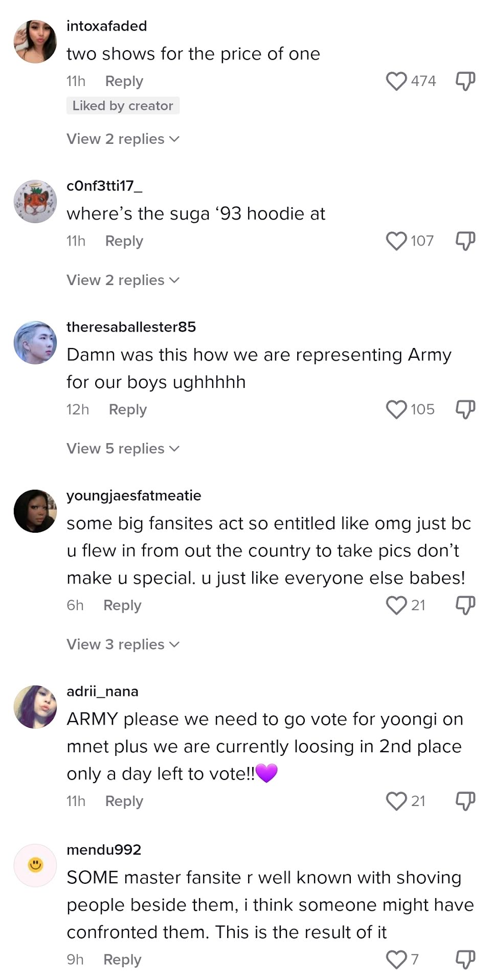The height and width of the screenshot is (980, 491).
Task: Like intoxafaded's comment with heart icon
Action: coord(396,81)
